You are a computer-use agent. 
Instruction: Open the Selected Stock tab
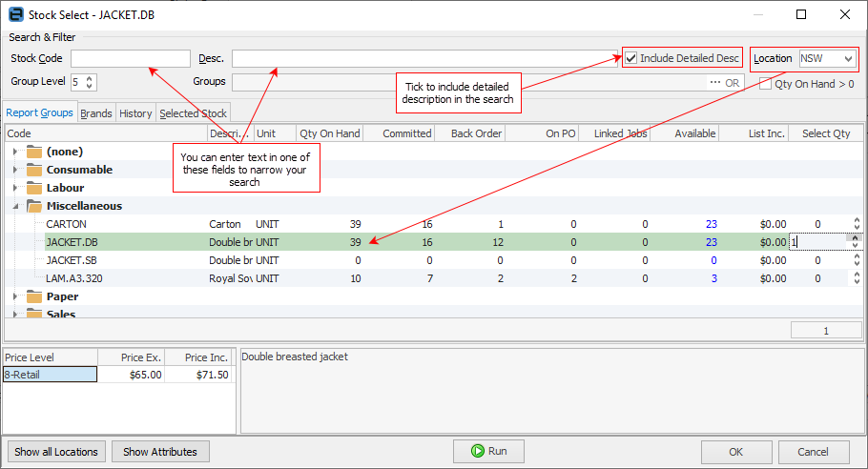point(194,113)
